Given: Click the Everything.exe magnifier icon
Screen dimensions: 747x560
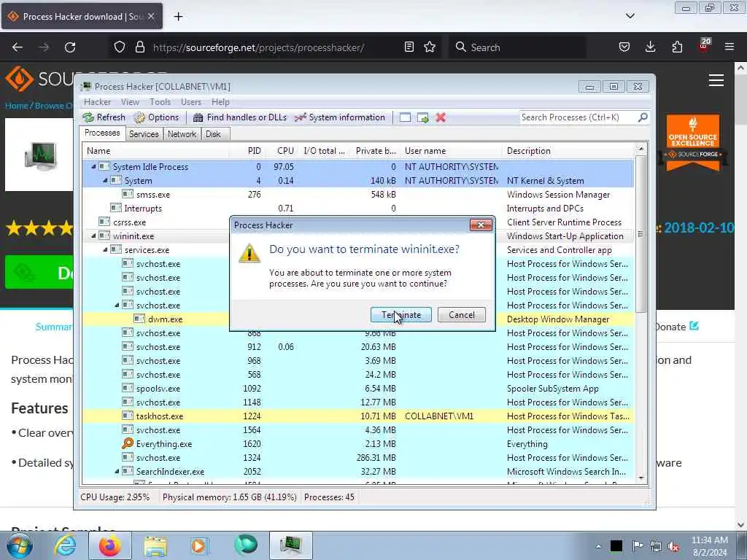Looking at the screenshot, I should (x=127, y=443).
